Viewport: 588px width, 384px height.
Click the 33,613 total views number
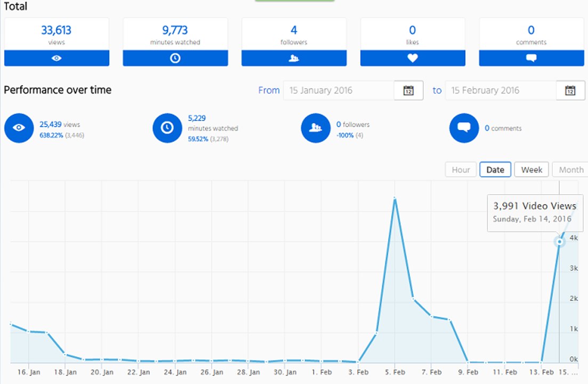point(57,30)
